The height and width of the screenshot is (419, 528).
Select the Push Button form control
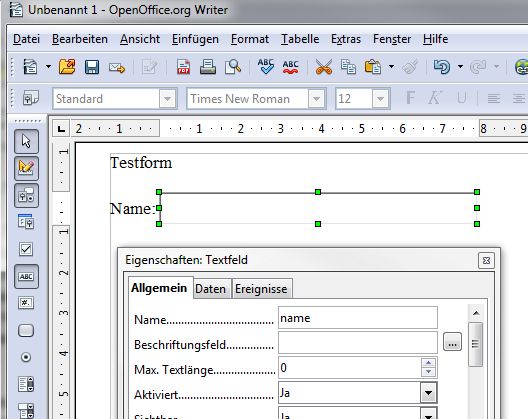tap(26, 330)
